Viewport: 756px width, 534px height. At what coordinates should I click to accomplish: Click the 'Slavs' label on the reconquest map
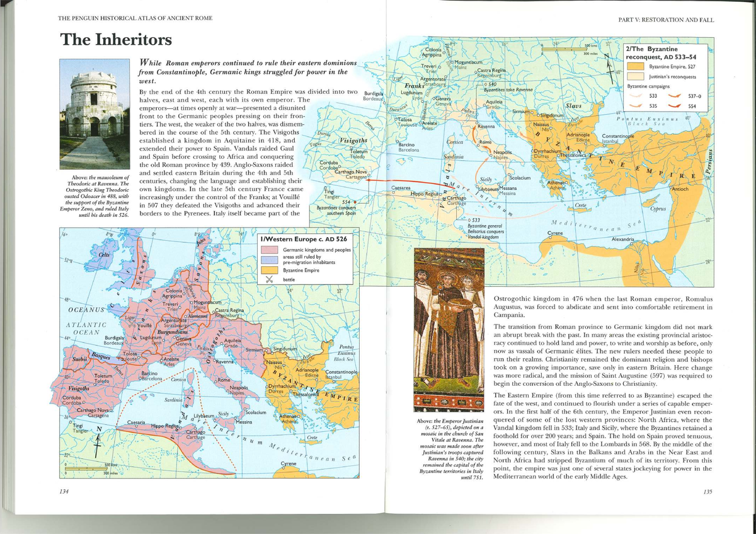coord(575,107)
